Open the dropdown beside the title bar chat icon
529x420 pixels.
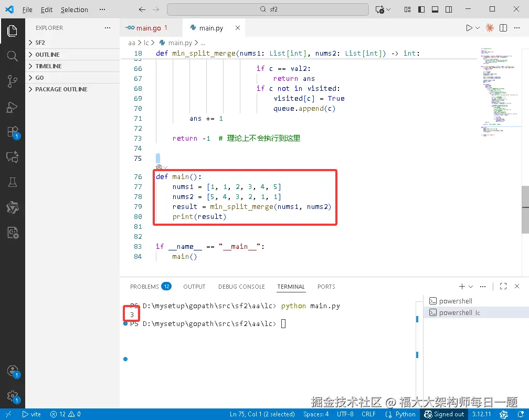pyautogui.click(x=388, y=9)
